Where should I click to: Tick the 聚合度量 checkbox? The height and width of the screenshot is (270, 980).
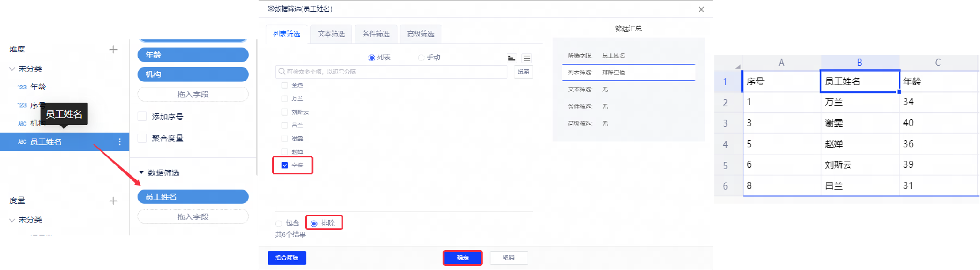[142, 138]
